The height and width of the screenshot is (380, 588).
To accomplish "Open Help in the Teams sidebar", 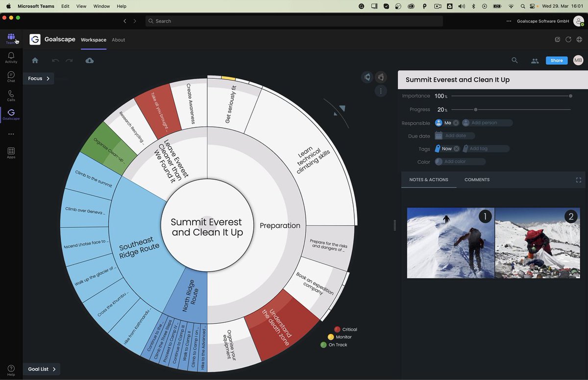I will pyautogui.click(x=11, y=370).
